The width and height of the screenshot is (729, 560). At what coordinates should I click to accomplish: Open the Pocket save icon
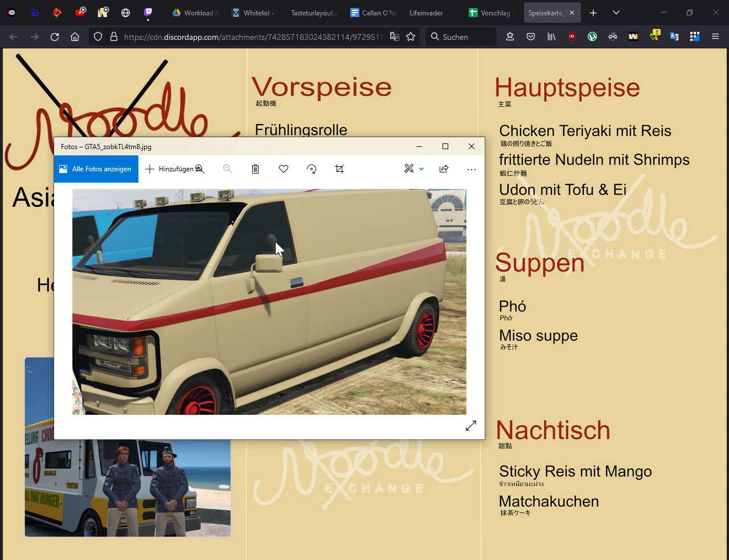pyautogui.click(x=531, y=37)
